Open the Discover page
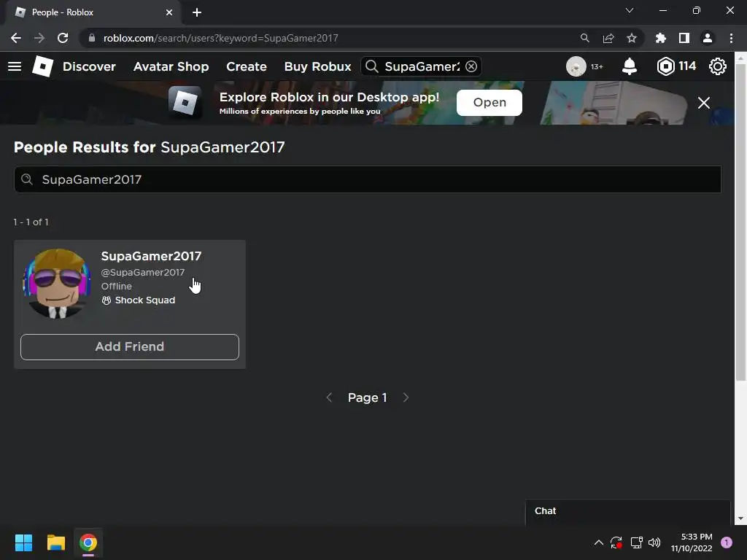Viewport: 747px width, 560px height. (89, 66)
